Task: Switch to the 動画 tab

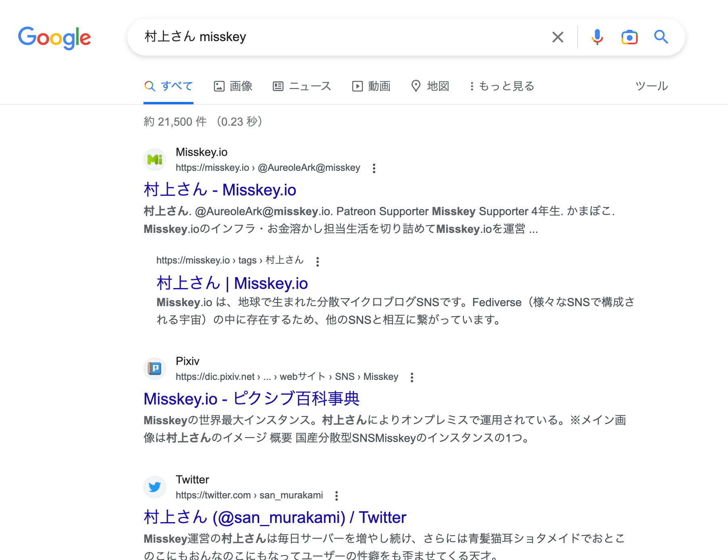Action: pyautogui.click(x=371, y=86)
